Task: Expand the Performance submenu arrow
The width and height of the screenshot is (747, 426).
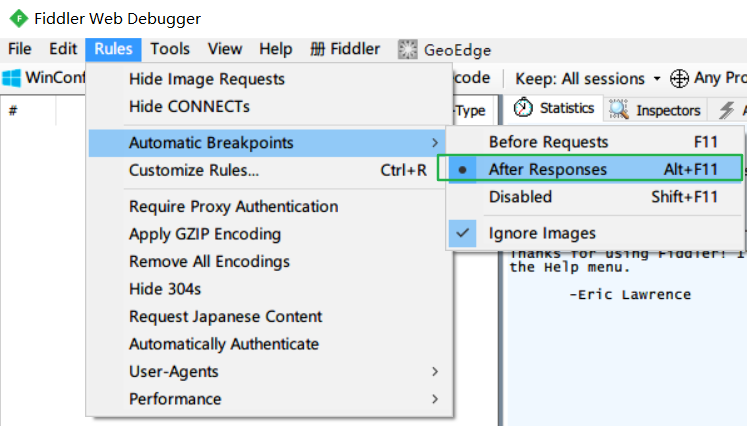Action: pyautogui.click(x=434, y=399)
